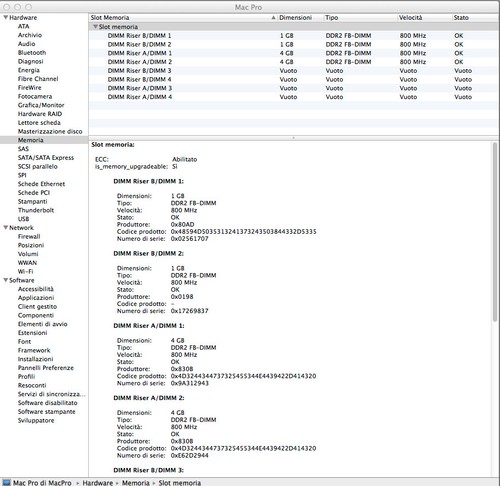The image size is (500, 486).
Task: Click Mac Pro di MacPro in path bar
Action: [x=42, y=483]
